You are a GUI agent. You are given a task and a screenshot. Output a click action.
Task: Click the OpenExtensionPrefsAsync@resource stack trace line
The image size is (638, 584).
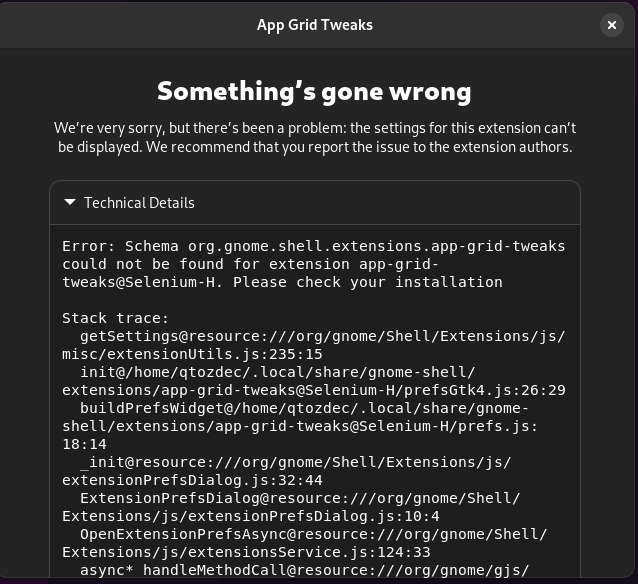pos(313,534)
